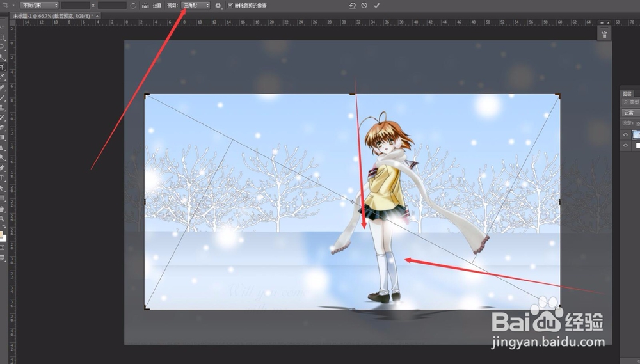640x364 pixels.
Task: Click the top-right crop corner handle
Action: [559, 96]
